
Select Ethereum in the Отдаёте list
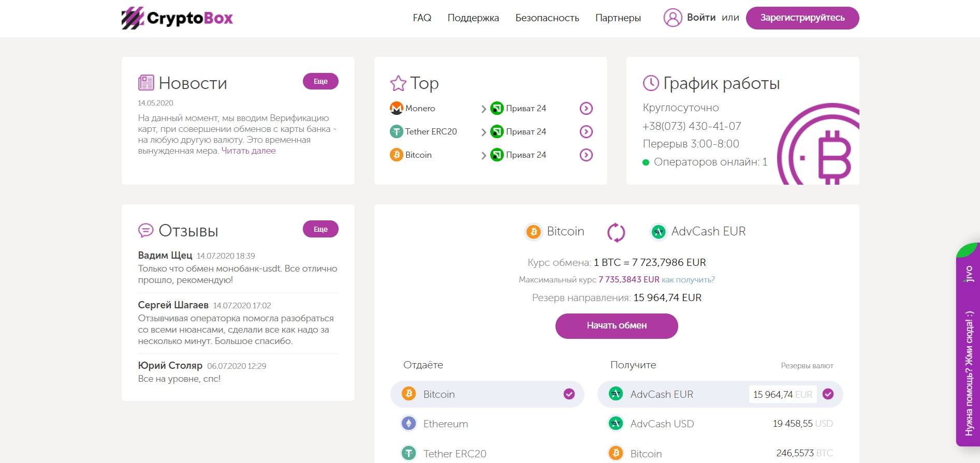pyautogui.click(x=487, y=424)
